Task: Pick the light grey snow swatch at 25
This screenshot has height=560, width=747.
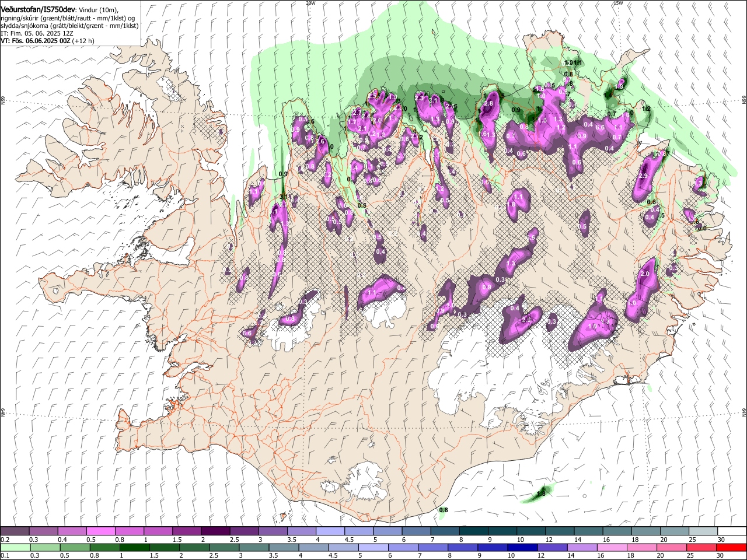Action: pos(704,531)
